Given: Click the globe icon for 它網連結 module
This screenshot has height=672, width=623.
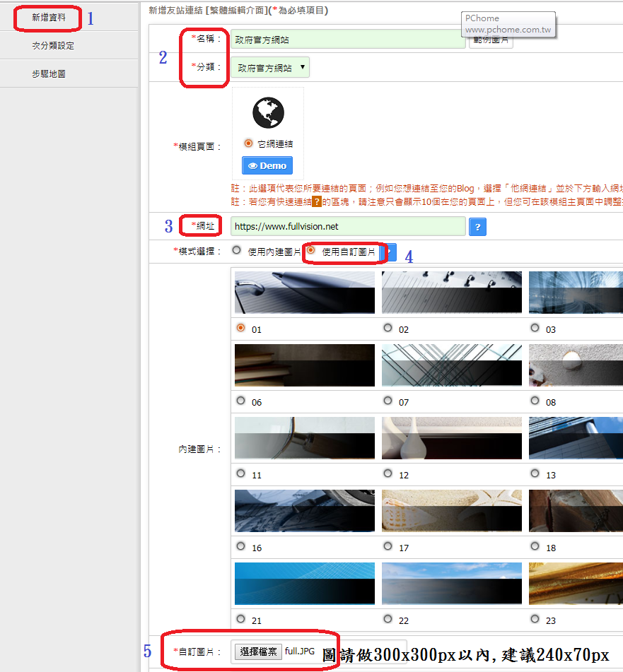Looking at the screenshot, I should (x=269, y=113).
